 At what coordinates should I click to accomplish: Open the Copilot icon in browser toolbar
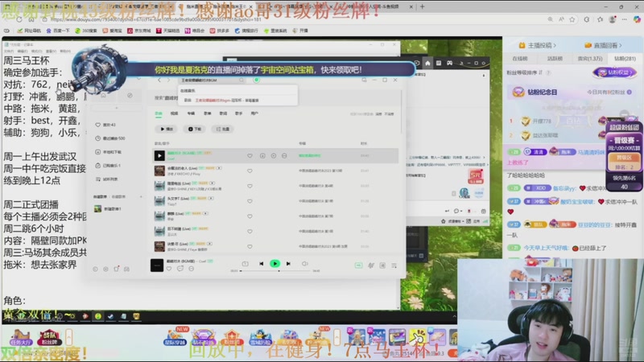pos(637,19)
